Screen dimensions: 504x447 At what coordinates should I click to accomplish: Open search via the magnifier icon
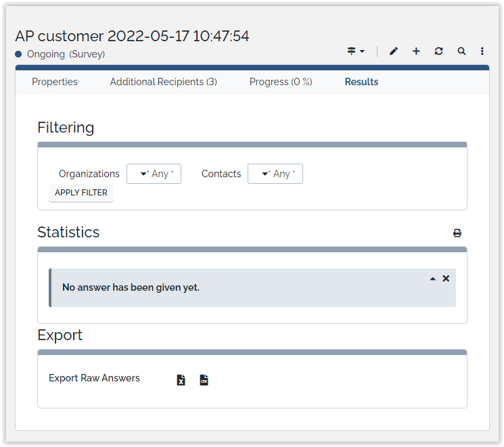click(x=461, y=51)
